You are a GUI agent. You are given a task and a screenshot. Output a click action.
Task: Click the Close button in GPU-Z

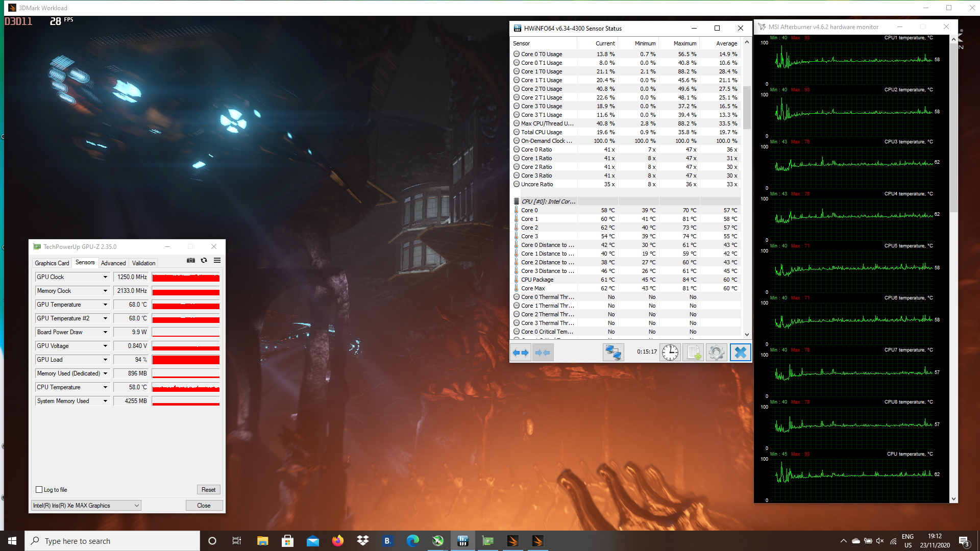point(204,506)
